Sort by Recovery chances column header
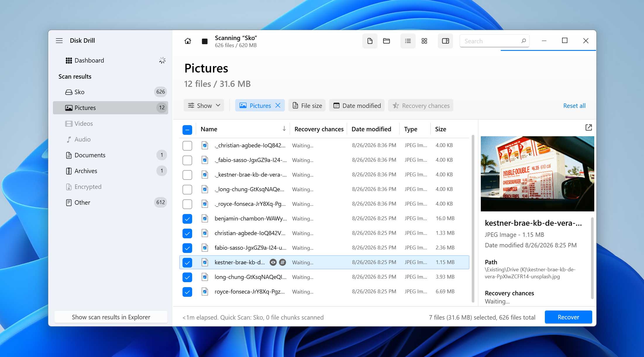 319,129
